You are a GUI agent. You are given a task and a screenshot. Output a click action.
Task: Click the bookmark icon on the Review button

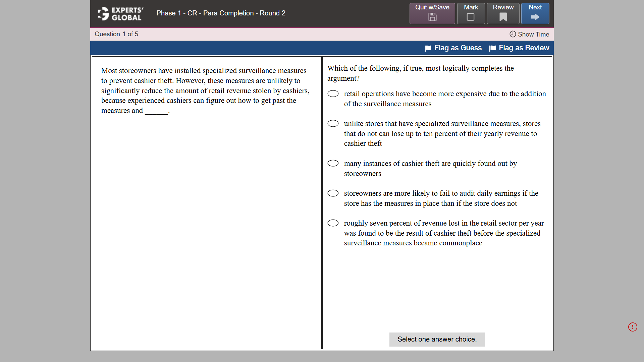coord(503,17)
